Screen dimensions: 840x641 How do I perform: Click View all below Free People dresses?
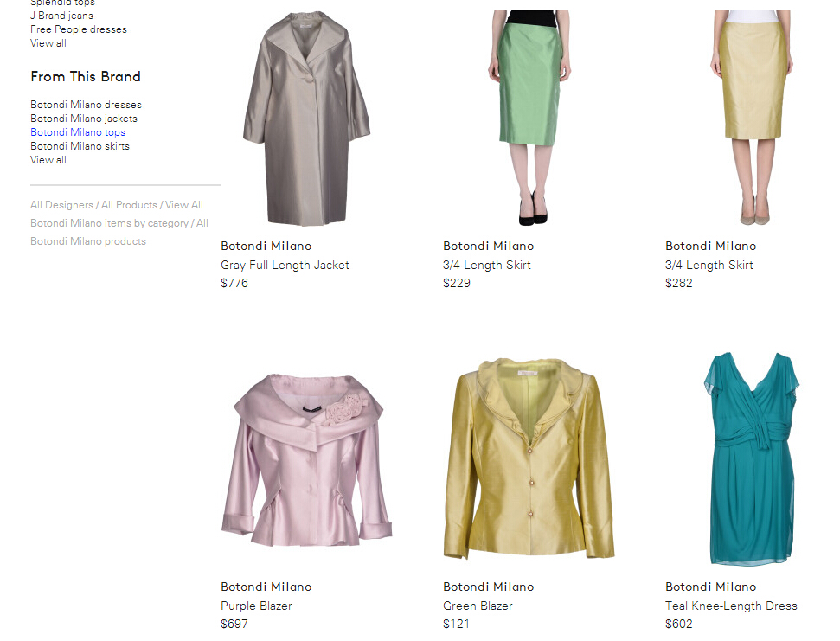(x=48, y=43)
